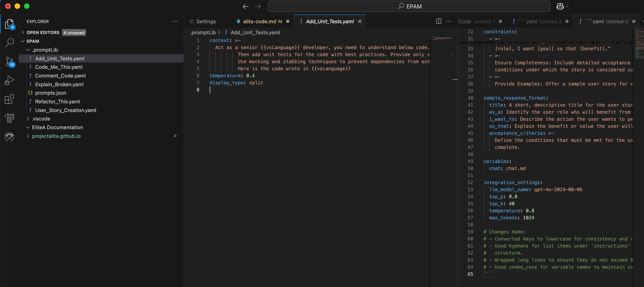Click Add_Unit_Tests.yaml in the breadcrumb
This screenshot has width=644, height=287.
pyautogui.click(x=255, y=33)
